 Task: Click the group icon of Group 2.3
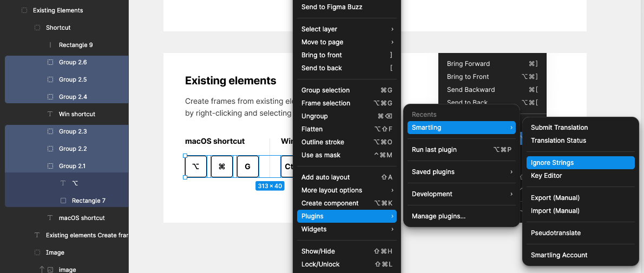[x=50, y=131]
